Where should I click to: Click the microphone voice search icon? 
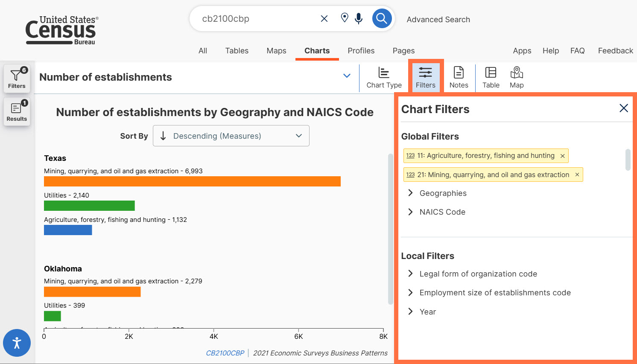pyautogui.click(x=359, y=18)
